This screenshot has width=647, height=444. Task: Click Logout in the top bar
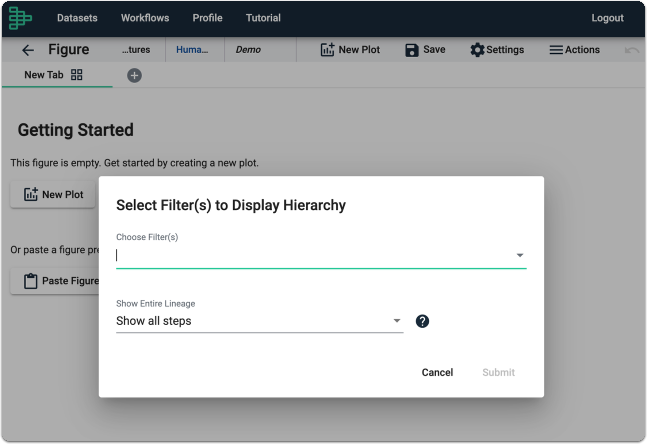click(607, 18)
